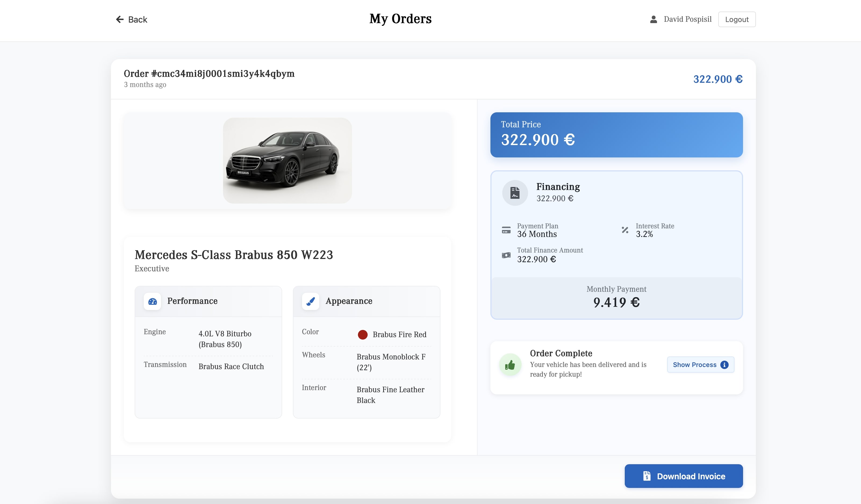Click the user profile icon next to David Pospisil
The width and height of the screenshot is (861, 504).
pos(653,19)
